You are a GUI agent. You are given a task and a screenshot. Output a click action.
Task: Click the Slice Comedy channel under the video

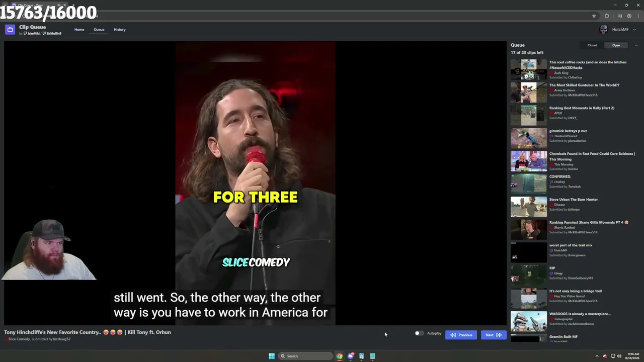19,339
